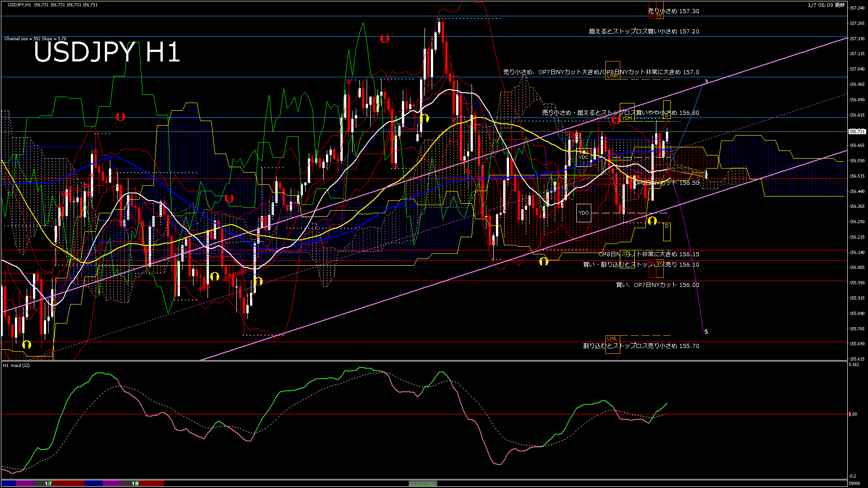Viewport: 868px width, 488px height.
Task: Select the 1/8 date marker
Action: [x=135, y=483]
